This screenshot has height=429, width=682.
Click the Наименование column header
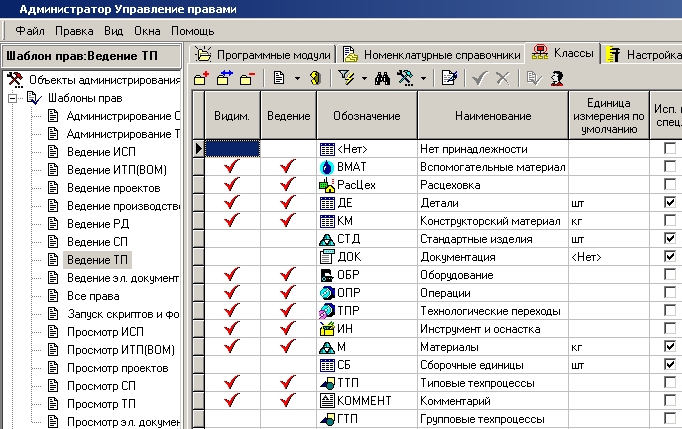493,116
